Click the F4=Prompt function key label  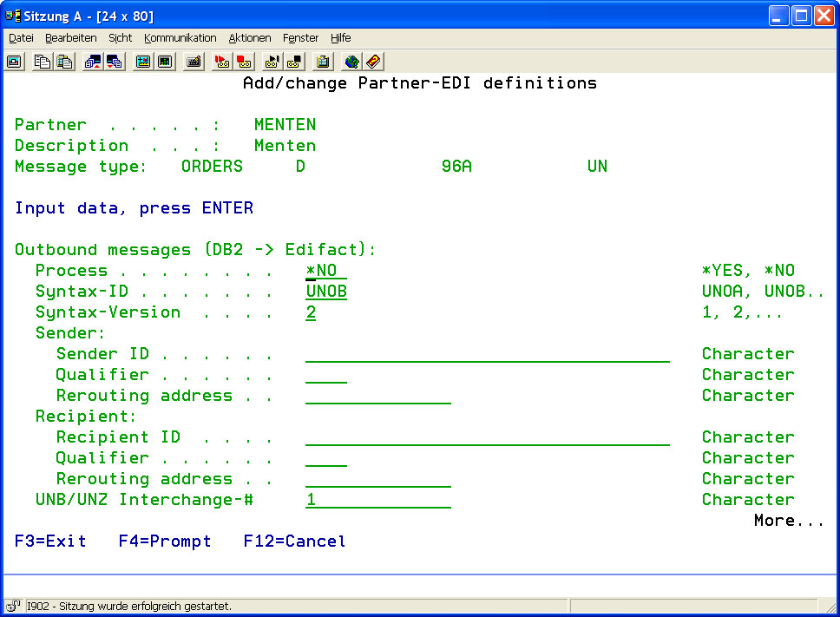165,542
